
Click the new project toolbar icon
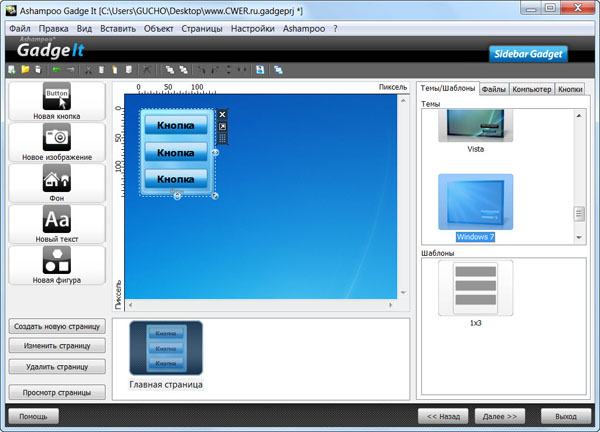click(12, 70)
